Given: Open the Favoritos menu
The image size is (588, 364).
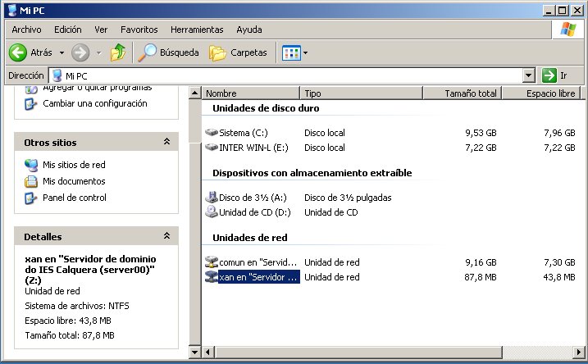Looking at the screenshot, I should pyautogui.click(x=139, y=30).
